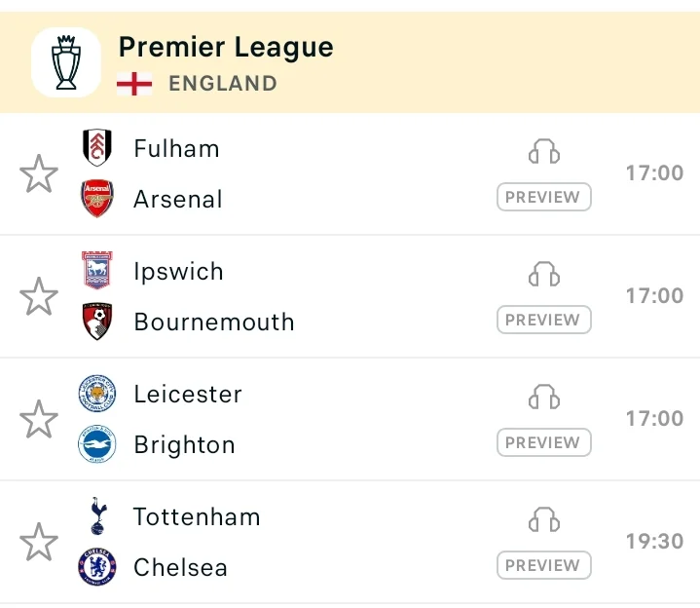
Task: Open headphones icon for Ipswich vs Bournemouth
Action: pos(544,274)
